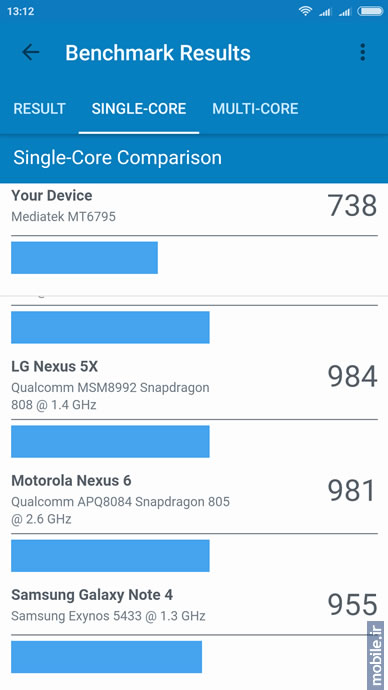
Task: Select the SINGLE-CORE tab
Action: click(x=139, y=109)
